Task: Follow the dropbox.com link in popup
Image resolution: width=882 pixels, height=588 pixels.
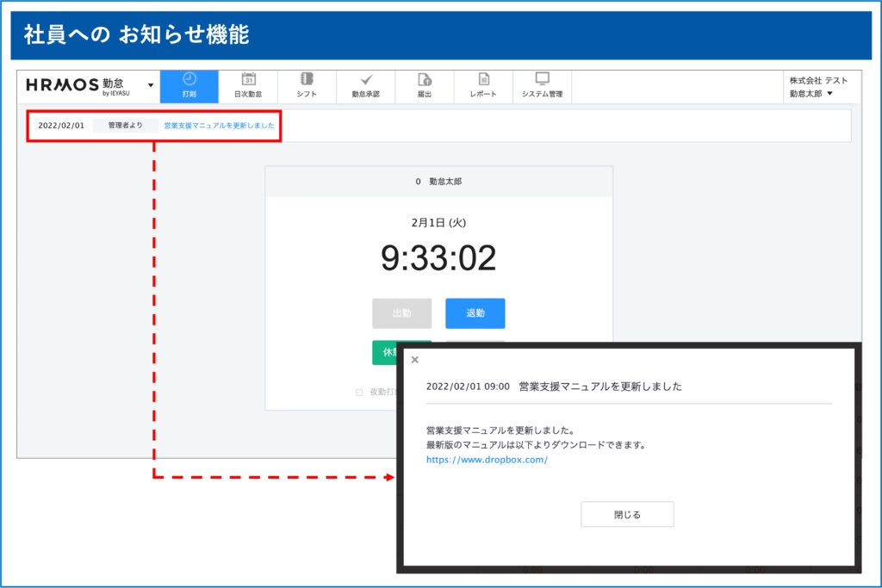Action: [487, 460]
